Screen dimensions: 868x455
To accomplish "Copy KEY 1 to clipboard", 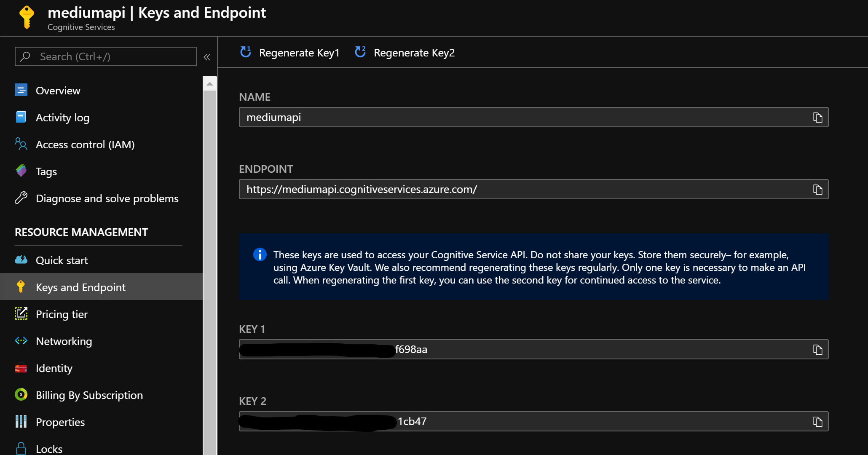I will click(817, 350).
